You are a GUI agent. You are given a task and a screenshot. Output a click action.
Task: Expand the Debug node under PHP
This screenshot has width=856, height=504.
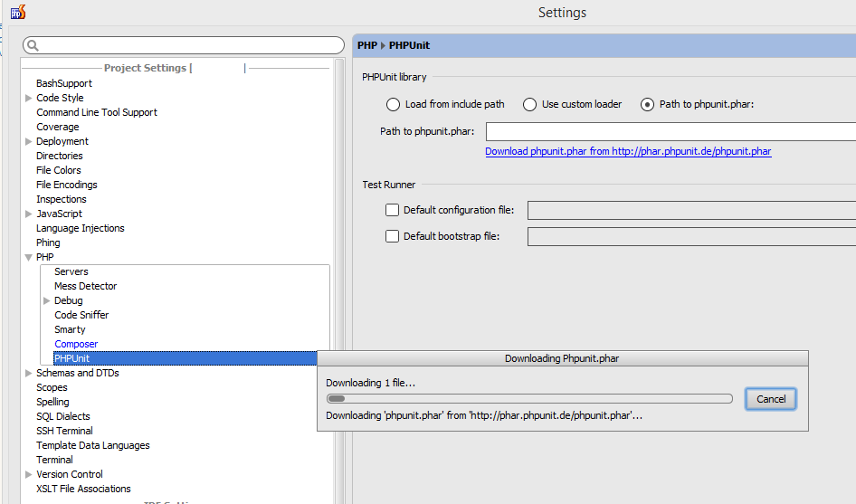46,301
